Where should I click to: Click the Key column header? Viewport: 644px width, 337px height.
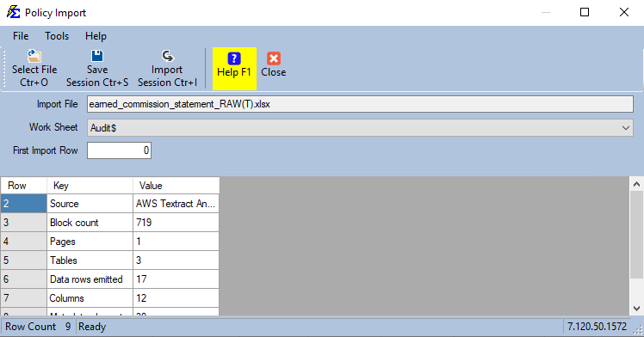[90, 186]
